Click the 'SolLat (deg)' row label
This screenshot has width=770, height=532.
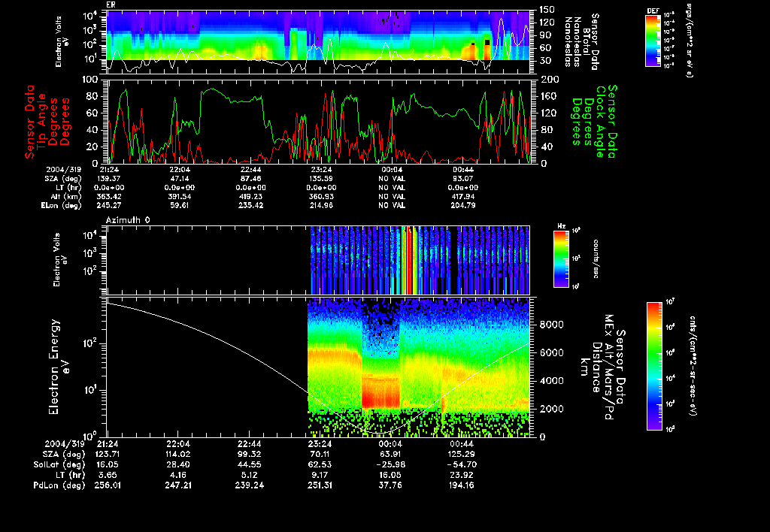pyautogui.click(x=59, y=464)
